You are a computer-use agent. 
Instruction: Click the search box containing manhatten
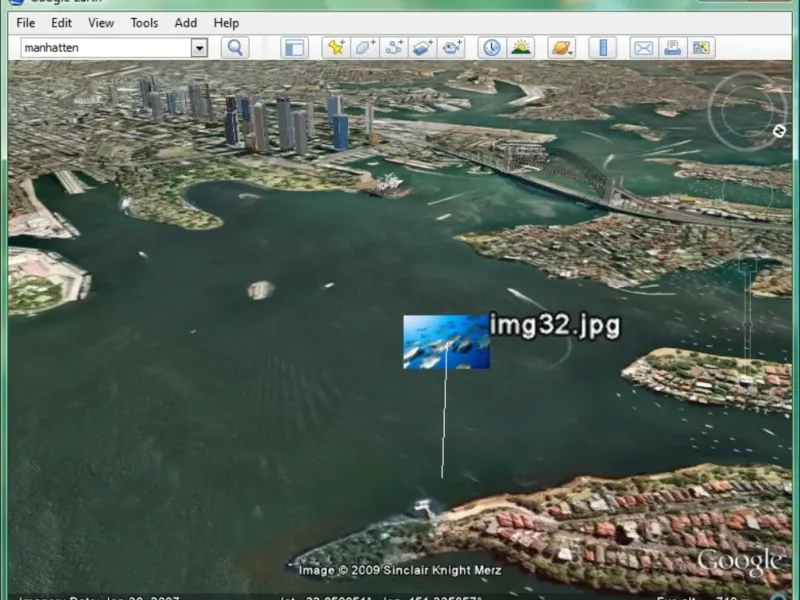tap(106, 48)
